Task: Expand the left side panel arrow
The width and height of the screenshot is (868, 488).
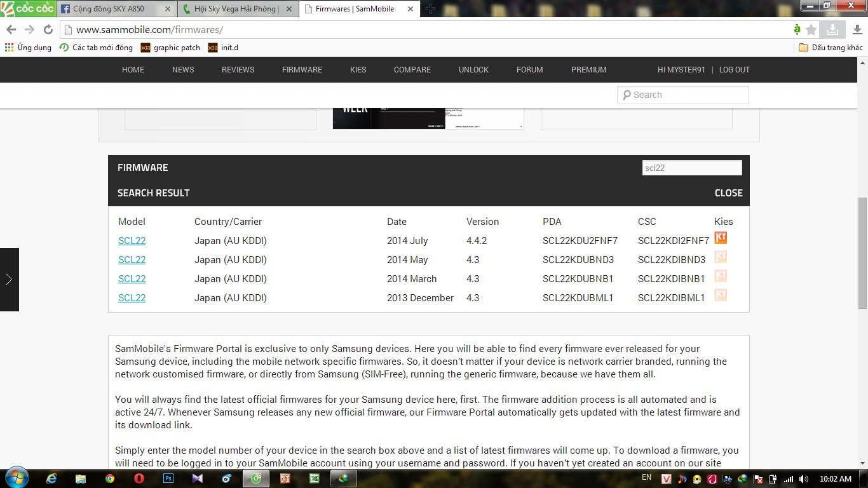Action: 9,280
